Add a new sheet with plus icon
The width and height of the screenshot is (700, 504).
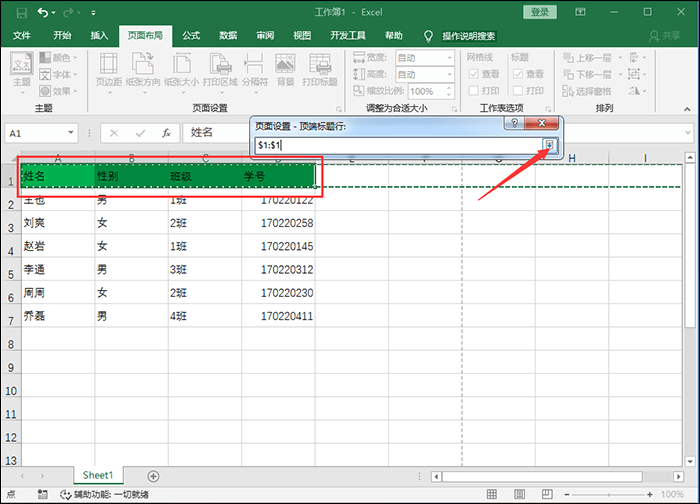pos(153,476)
